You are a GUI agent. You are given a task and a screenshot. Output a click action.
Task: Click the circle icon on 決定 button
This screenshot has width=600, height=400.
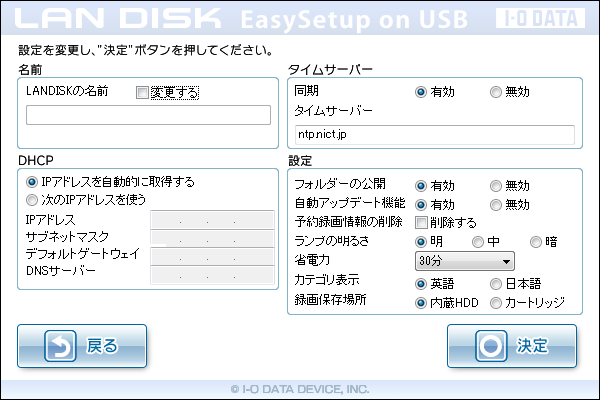(491, 347)
